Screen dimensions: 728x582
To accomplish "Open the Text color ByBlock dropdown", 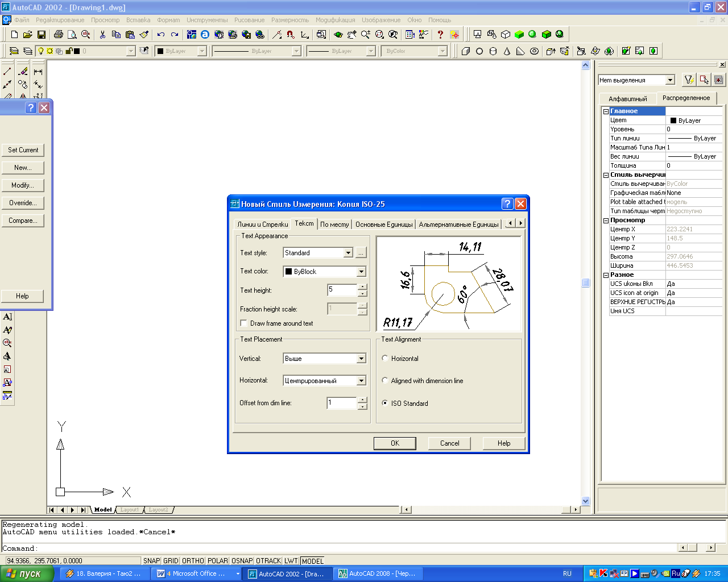I will [361, 272].
